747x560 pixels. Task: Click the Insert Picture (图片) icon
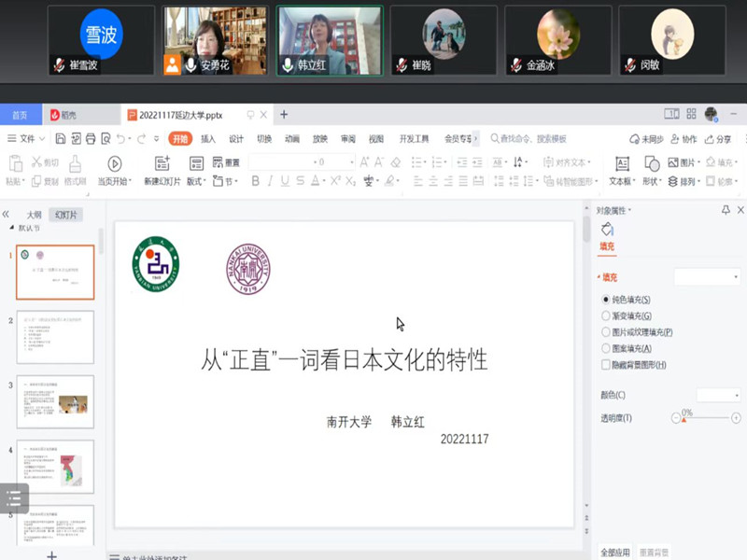coord(674,163)
